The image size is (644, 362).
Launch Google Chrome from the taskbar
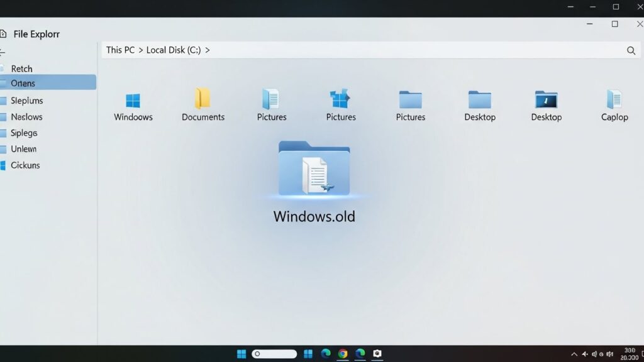pos(343,354)
